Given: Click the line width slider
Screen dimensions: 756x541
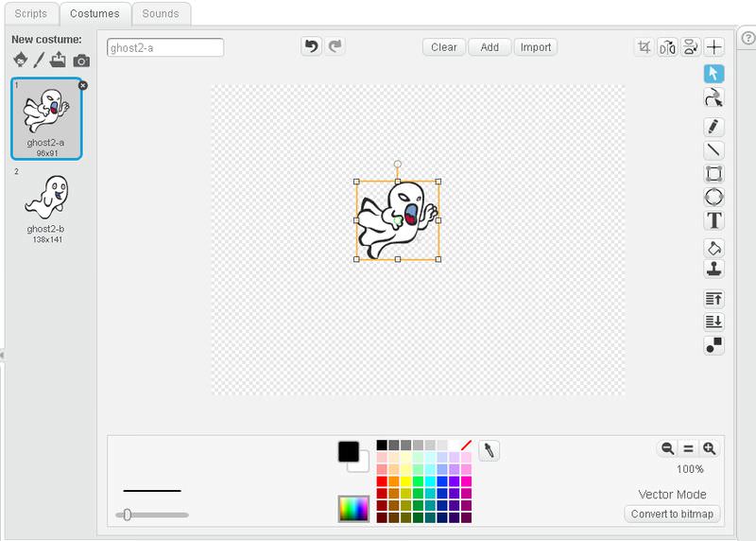Looking at the screenshot, I should (152, 515).
